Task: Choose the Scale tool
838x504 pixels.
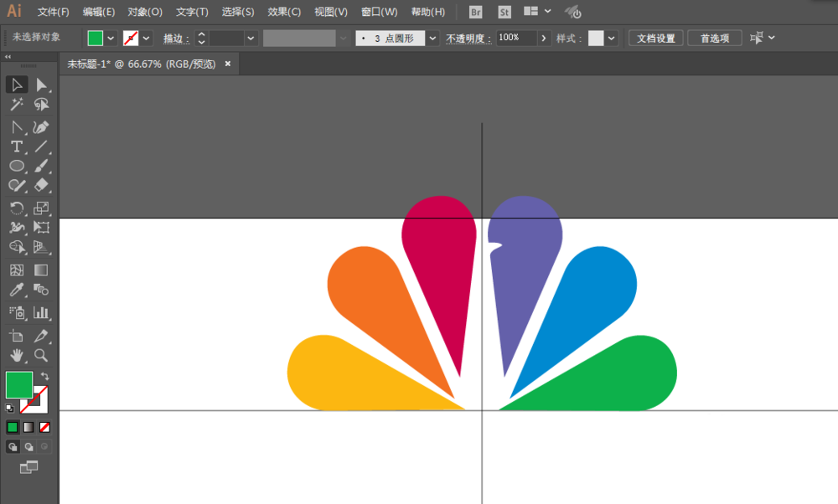Action: point(41,208)
